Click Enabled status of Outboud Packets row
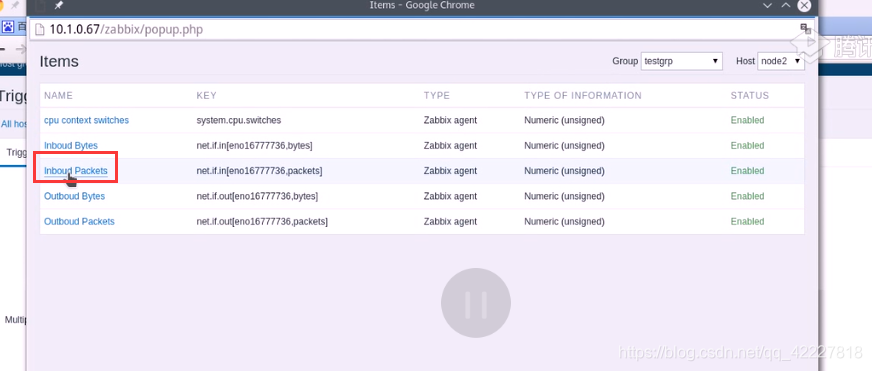This screenshot has width=872, height=371. (x=747, y=221)
